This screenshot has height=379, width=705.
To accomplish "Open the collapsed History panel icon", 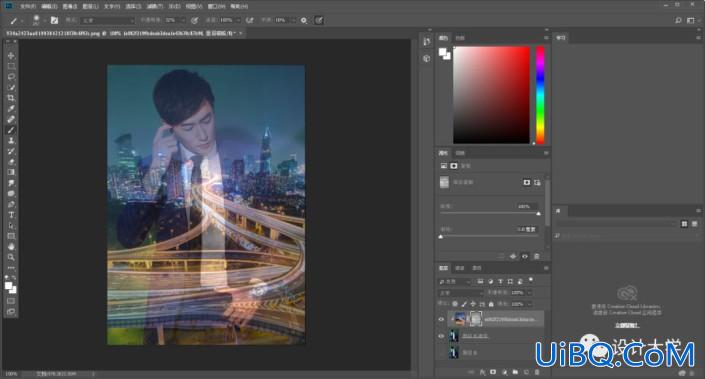I will coord(427,42).
